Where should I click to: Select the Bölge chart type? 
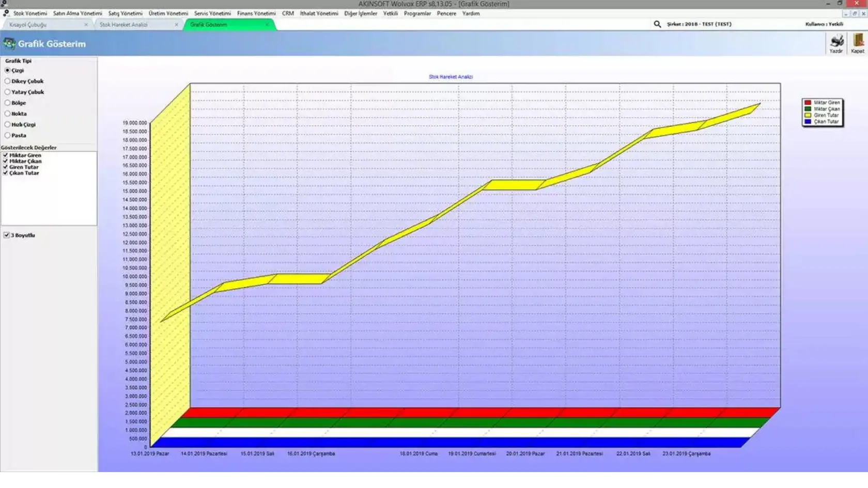(8, 103)
